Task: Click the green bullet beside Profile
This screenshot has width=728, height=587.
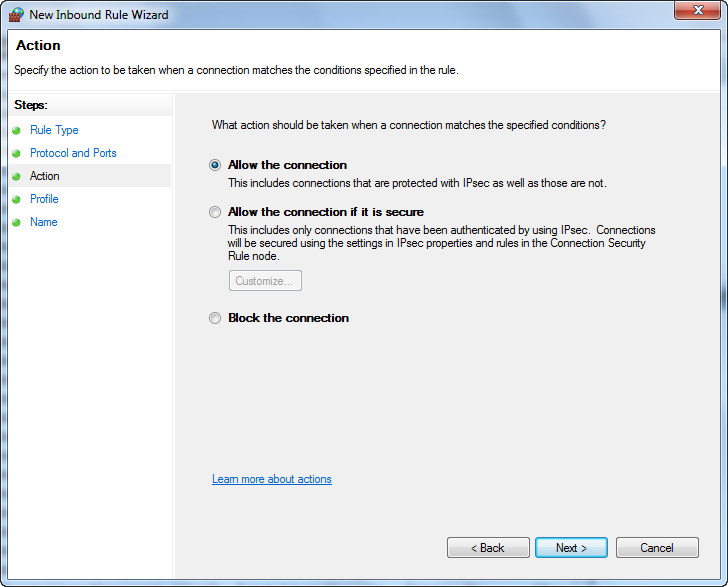Action: [x=16, y=199]
